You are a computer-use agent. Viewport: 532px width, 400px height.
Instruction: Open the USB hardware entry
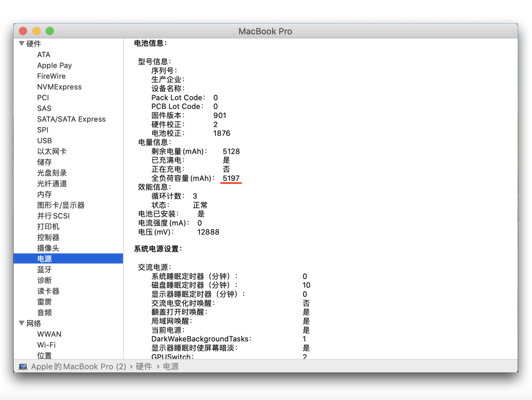coord(45,141)
